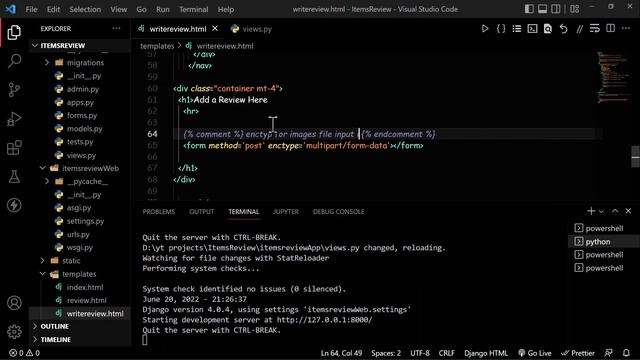Click the curly braces toolbar icon
Screen dimensions: 640x360
[501, 29]
